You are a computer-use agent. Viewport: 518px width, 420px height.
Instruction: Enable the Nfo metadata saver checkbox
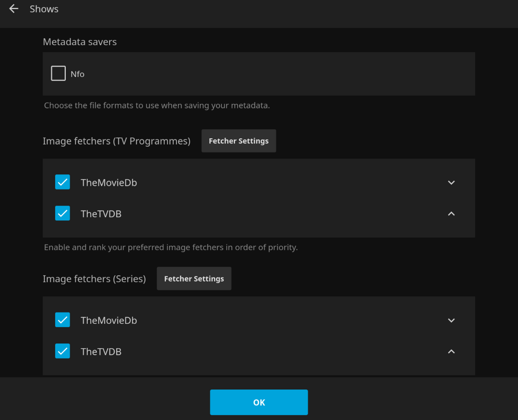click(58, 73)
